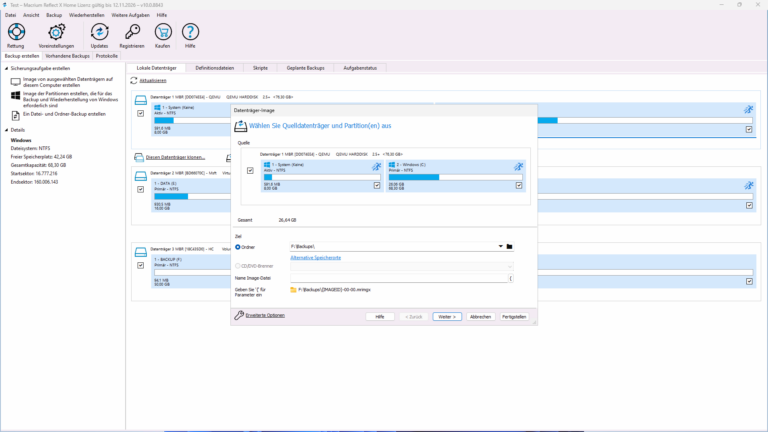Toggle Datenträger 1 disk checkbox in main window
The image size is (768, 432).
141,114
